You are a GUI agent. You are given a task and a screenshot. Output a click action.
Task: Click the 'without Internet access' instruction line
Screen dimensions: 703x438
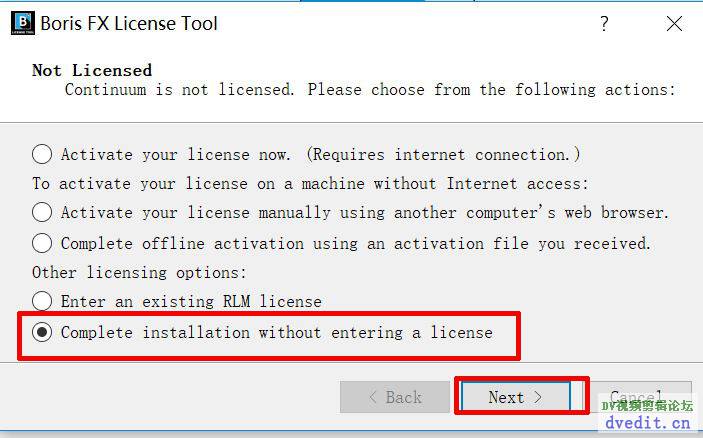point(310,184)
